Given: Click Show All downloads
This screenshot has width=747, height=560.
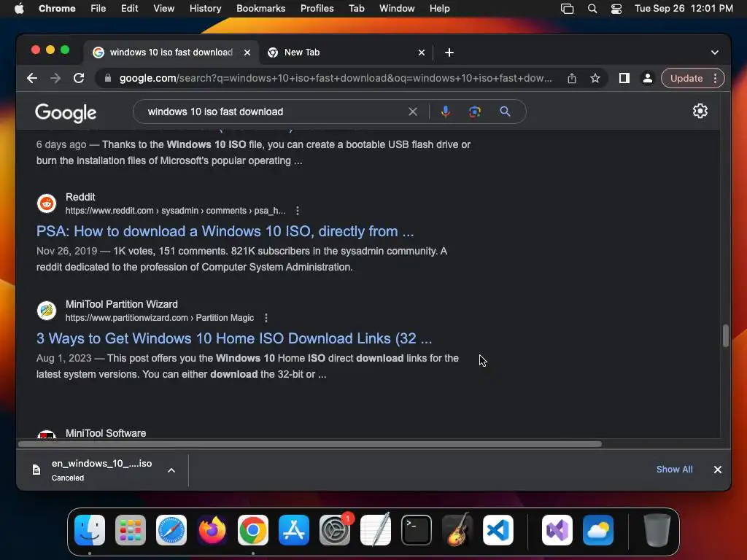Looking at the screenshot, I should pos(675,470).
